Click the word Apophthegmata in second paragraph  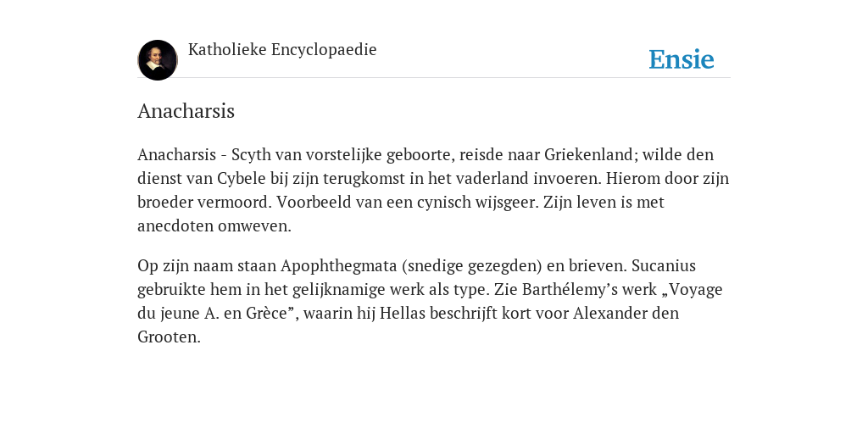(x=339, y=266)
